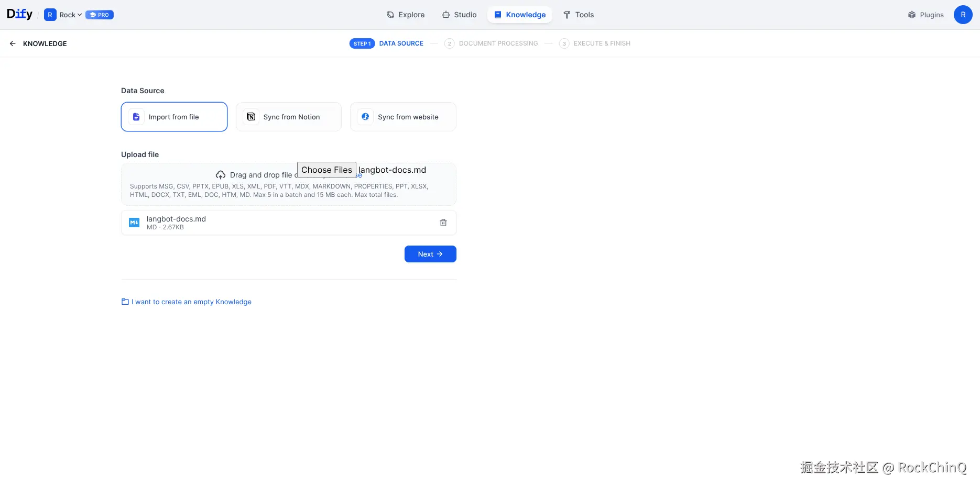Image resolution: width=980 pixels, height=488 pixels.
Task: Click the 'MD · 2.67KB' file size text
Action: click(x=165, y=227)
